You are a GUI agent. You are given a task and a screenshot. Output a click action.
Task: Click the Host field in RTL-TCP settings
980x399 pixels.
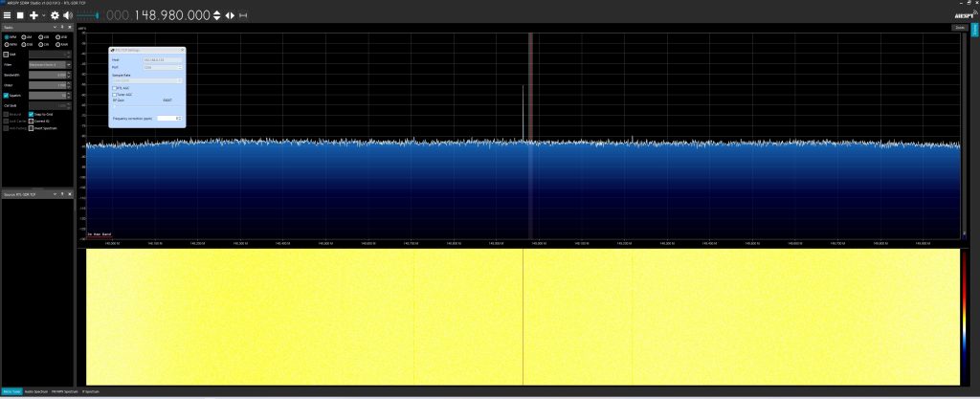click(x=163, y=60)
